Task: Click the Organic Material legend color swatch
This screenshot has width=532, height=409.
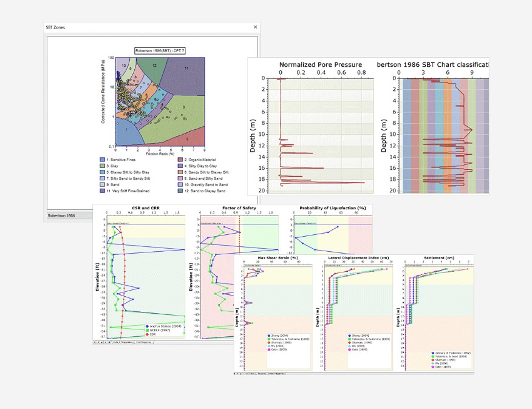Action: pos(180,160)
